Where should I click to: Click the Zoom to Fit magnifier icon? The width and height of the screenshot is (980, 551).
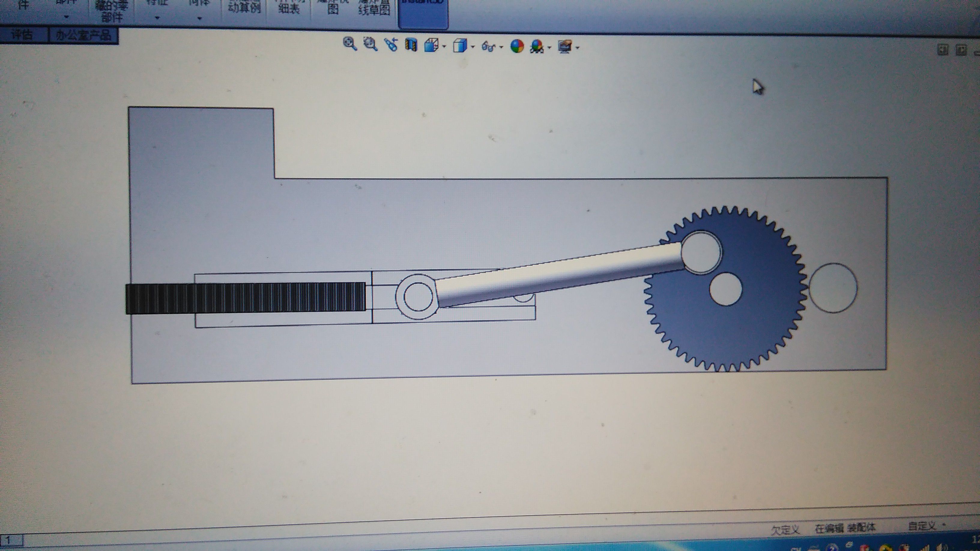pyautogui.click(x=349, y=44)
